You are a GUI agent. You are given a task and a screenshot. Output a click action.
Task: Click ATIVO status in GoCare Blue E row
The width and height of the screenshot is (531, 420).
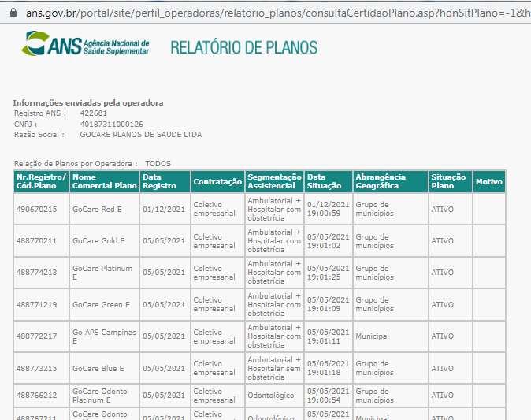tap(442, 368)
